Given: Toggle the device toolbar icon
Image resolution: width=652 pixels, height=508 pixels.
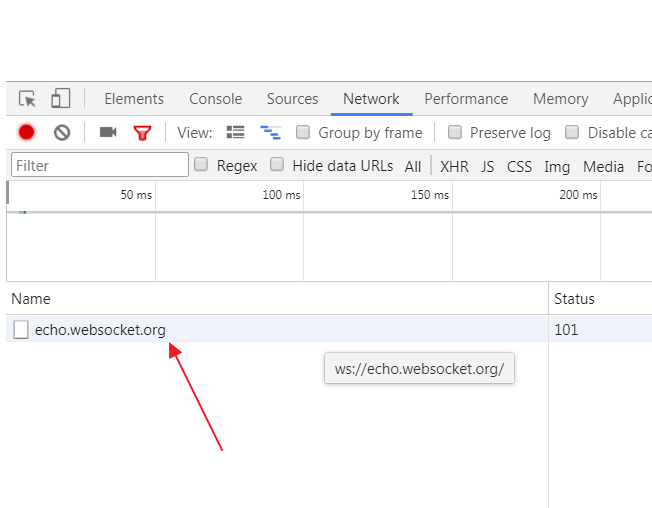Looking at the screenshot, I should tap(61, 99).
